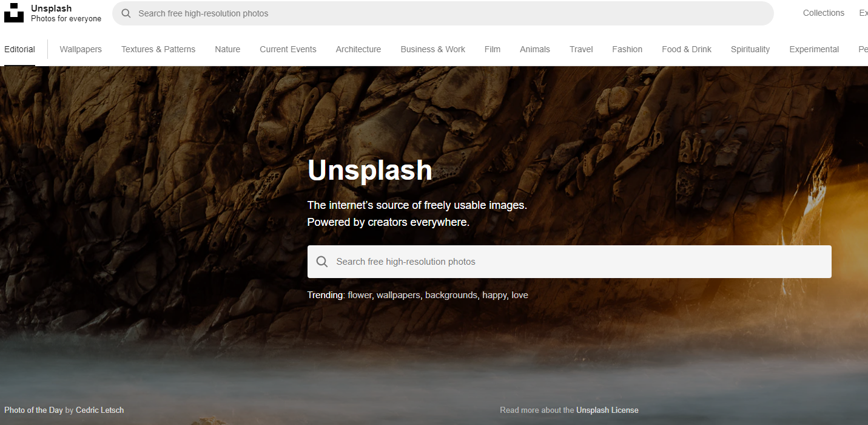Open Cedric Letsch's profile link

coord(99,410)
